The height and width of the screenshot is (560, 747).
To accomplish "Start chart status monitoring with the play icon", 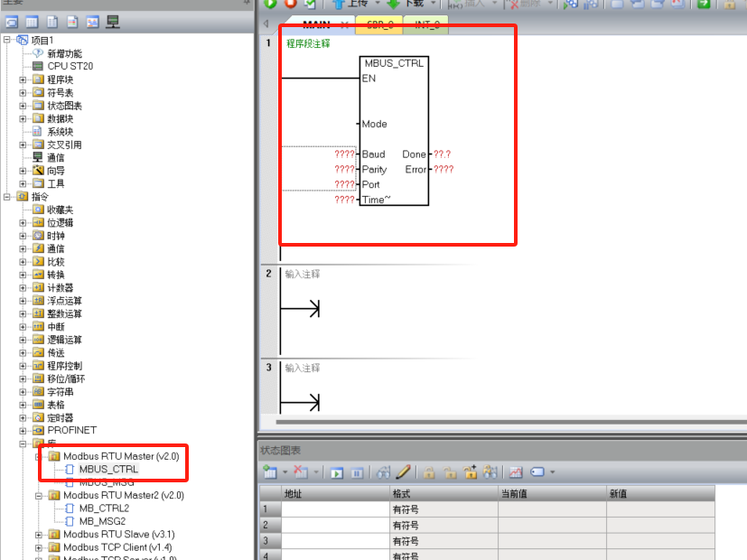I will click(x=336, y=472).
